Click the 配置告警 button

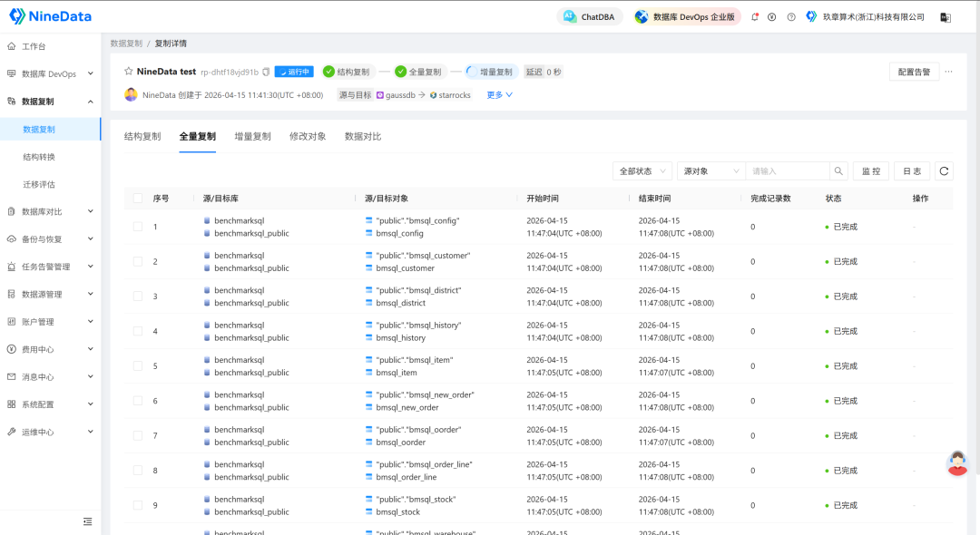coord(914,72)
